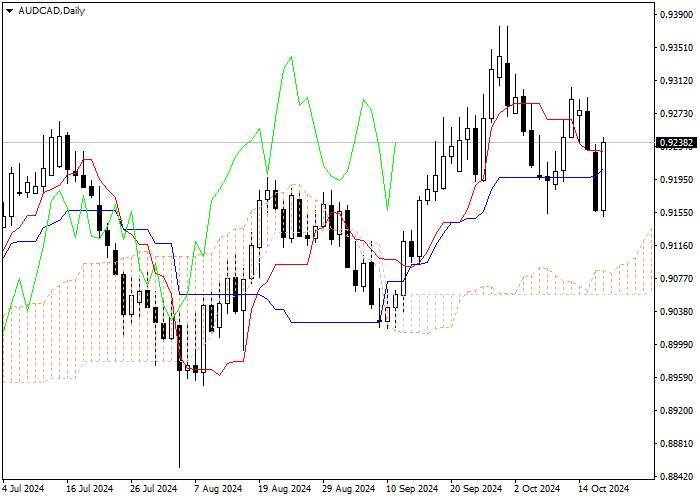Click the 0.90770 price axis label
The image size is (700, 500).
(x=676, y=279)
